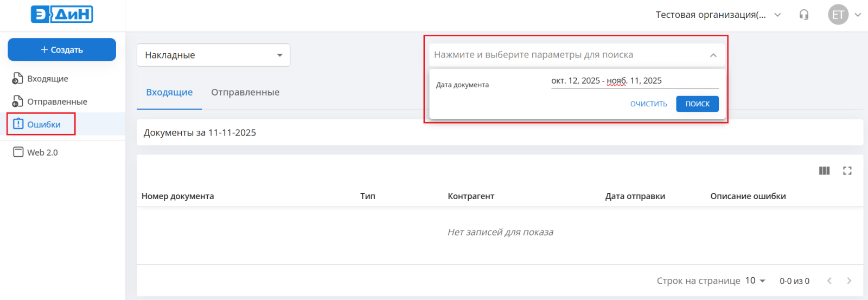The width and height of the screenshot is (868, 300).
Task: Click the ПОИСК button
Action: click(x=697, y=104)
